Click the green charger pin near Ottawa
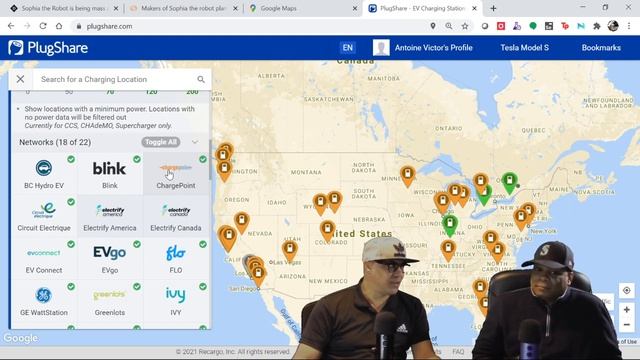The width and height of the screenshot is (640, 360). pos(509,182)
